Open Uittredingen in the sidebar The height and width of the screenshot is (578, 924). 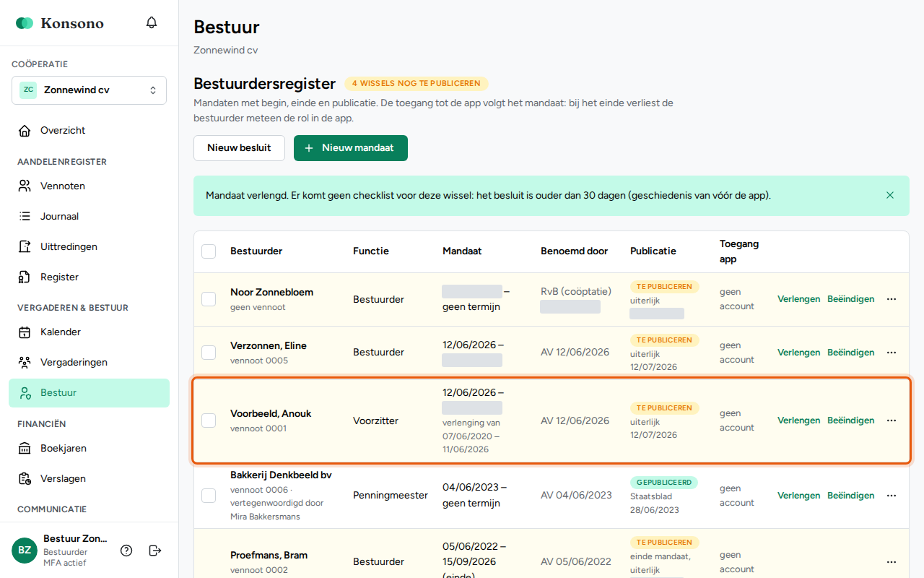[89, 247]
